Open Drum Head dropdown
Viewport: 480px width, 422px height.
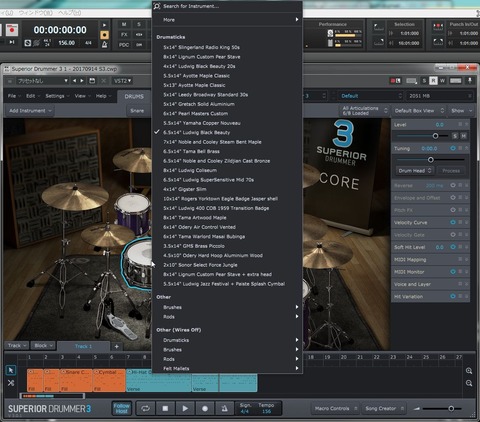[415, 171]
